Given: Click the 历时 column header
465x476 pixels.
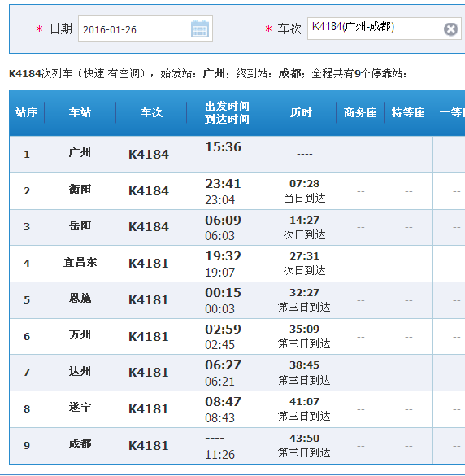Looking at the screenshot, I should [x=301, y=112].
